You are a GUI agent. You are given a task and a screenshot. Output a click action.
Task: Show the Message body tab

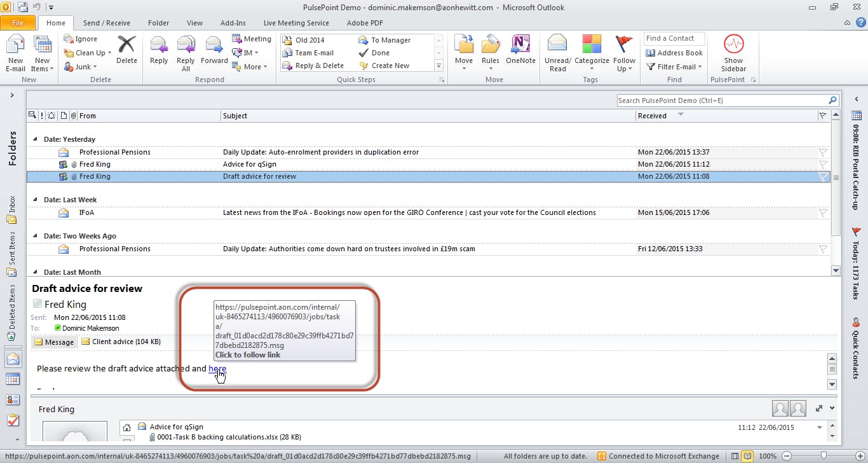54,342
